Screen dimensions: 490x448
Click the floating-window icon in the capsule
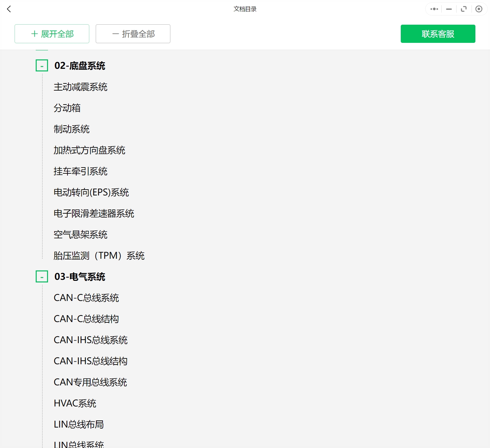463,9
